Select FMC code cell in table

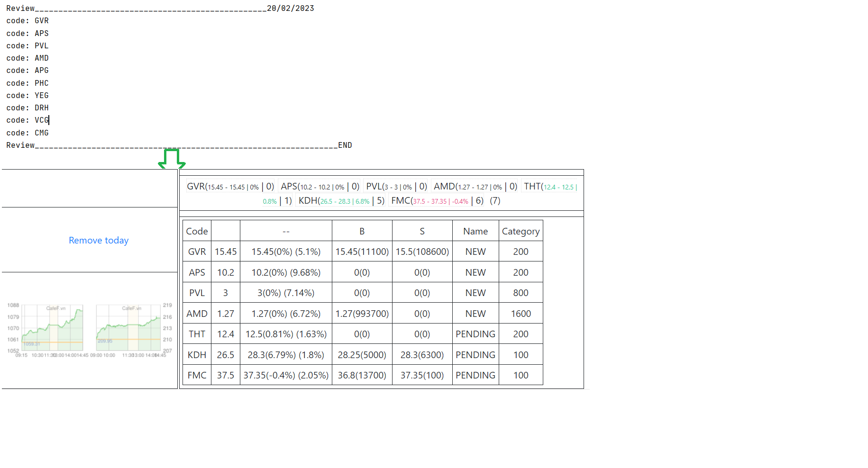[x=197, y=375]
